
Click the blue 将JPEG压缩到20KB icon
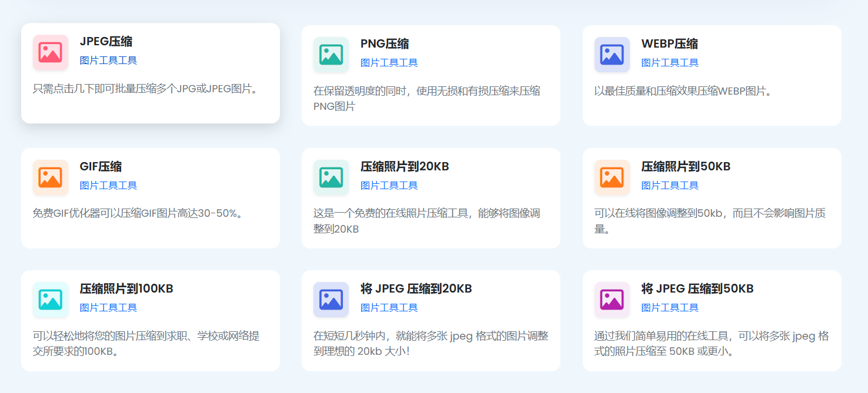pos(330,300)
